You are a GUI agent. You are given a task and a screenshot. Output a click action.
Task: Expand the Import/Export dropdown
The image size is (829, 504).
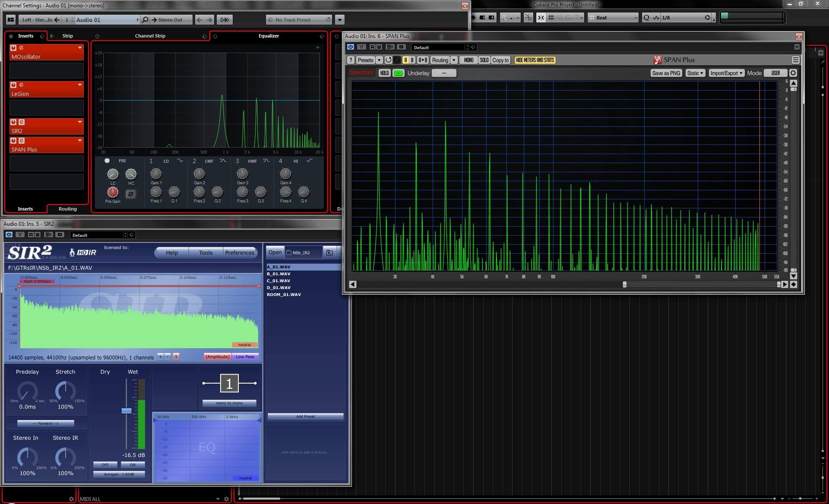tap(726, 73)
